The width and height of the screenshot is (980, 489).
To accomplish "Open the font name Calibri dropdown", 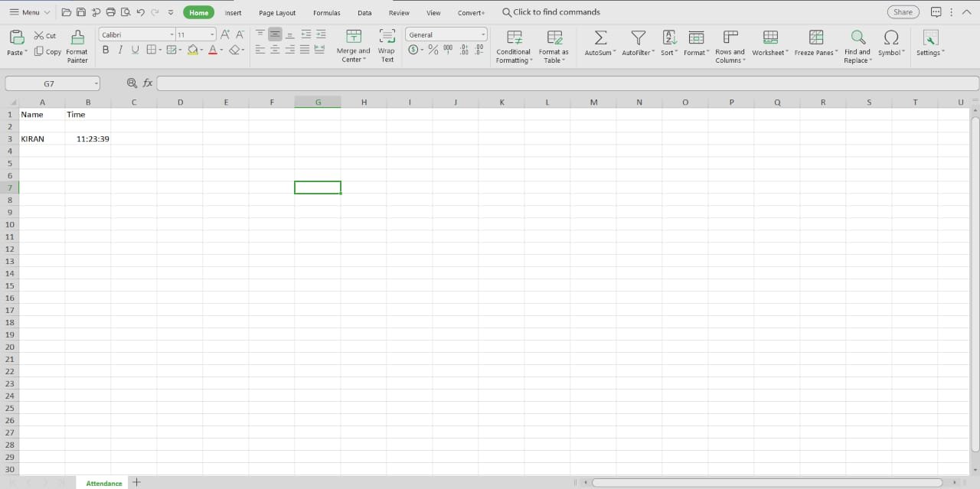I will 171,35.
